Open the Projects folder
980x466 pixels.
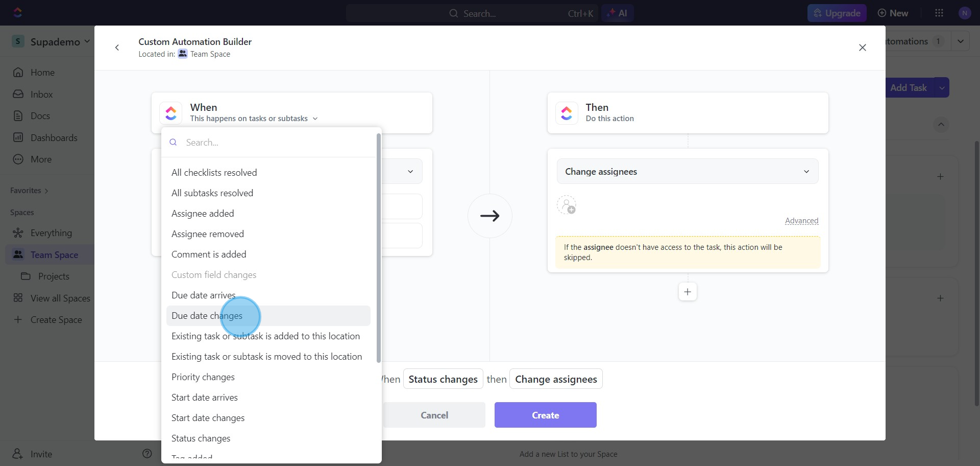tap(54, 276)
